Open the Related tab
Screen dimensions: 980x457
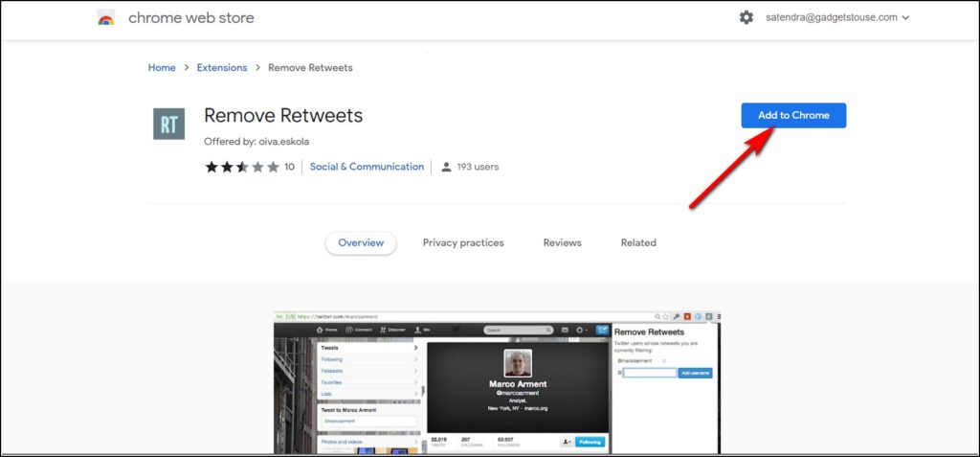(638, 243)
